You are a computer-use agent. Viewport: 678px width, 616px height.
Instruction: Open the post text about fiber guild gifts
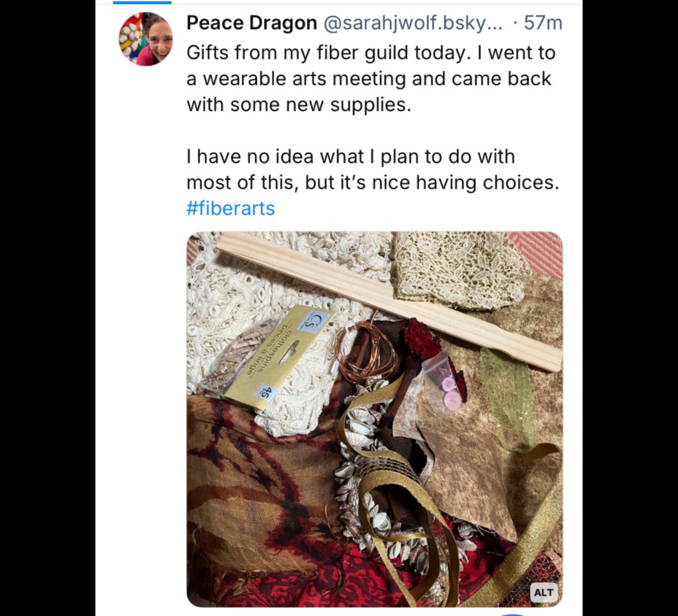coord(371,78)
